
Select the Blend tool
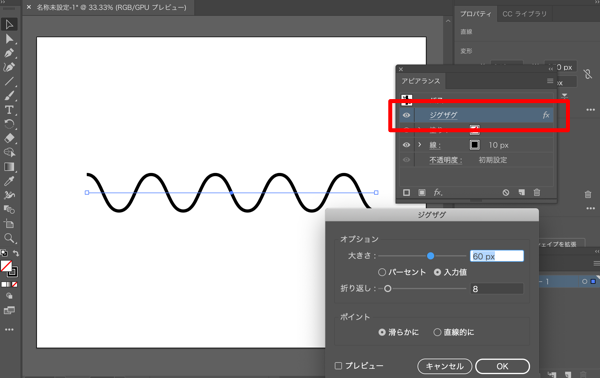[9, 209]
